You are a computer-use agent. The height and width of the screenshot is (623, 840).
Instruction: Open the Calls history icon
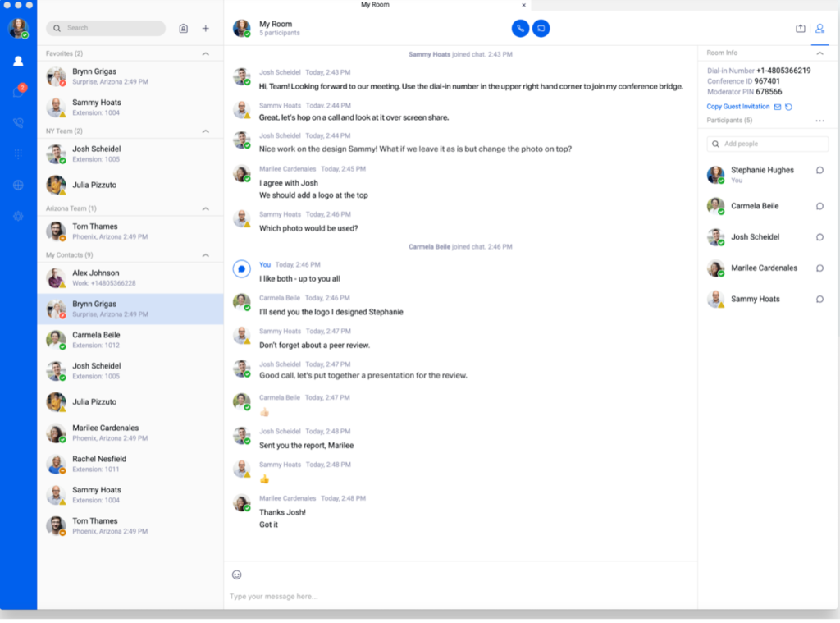coord(18,122)
